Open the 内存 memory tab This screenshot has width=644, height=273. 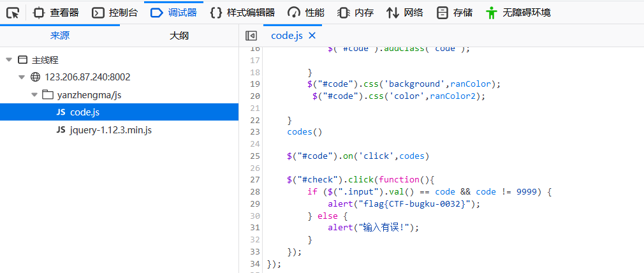tap(355, 13)
